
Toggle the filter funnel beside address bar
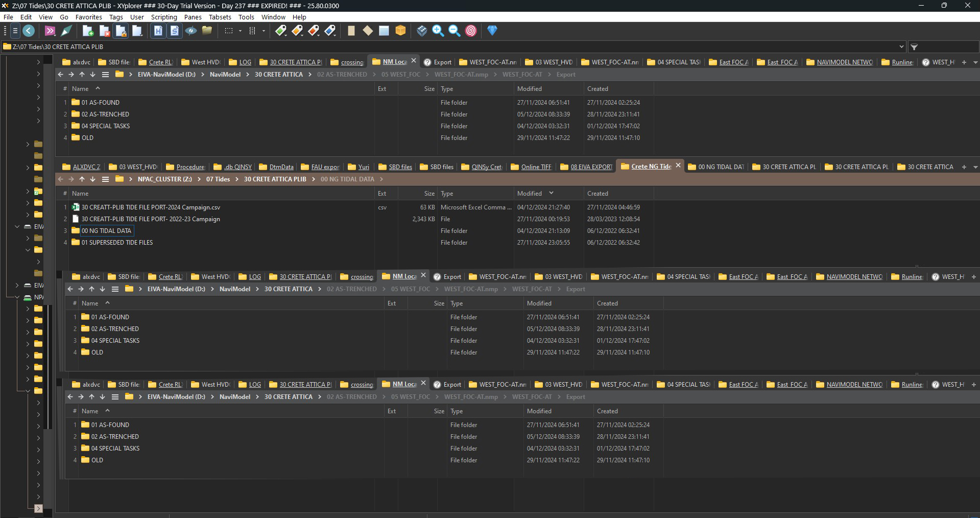click(x=914, y=47)
